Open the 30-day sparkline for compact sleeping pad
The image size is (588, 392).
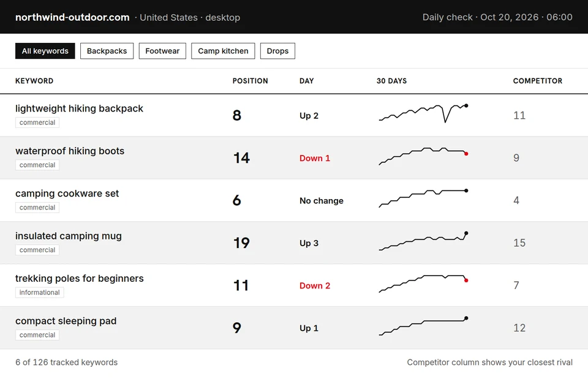click(423, 326)
